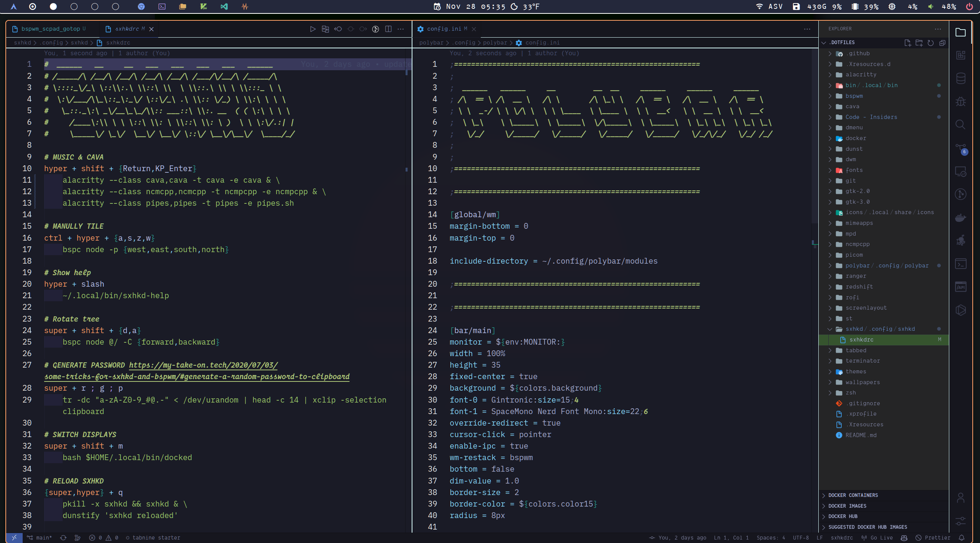
Task: Expand DOCKER CONTAINERS section
Action: tap(853, 495)
